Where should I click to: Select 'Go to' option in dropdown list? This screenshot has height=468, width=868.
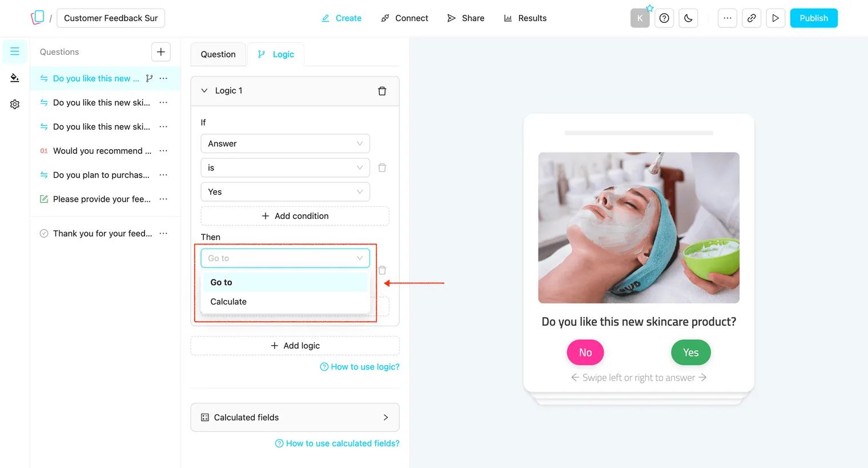click(285, 282)
